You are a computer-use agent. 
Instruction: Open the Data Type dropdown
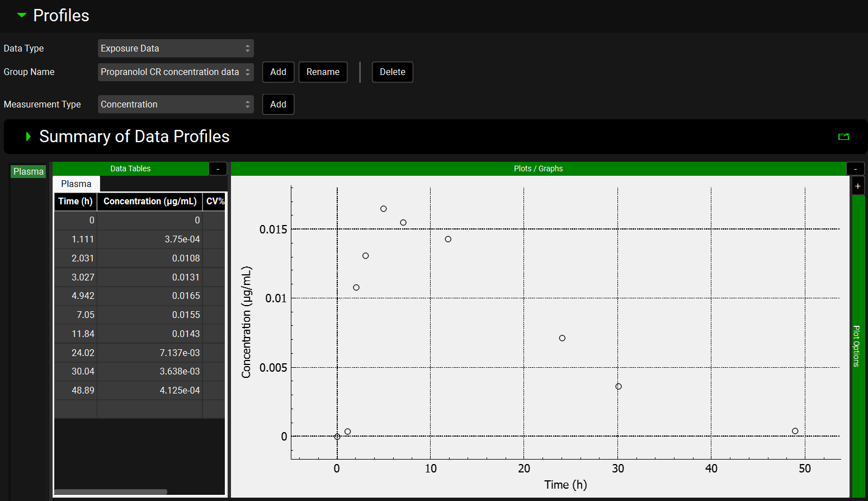(176, 48)
